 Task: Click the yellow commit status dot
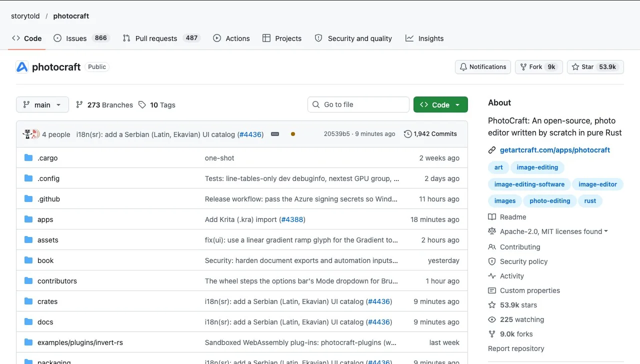pyautogui.click(x=292, y=134)
